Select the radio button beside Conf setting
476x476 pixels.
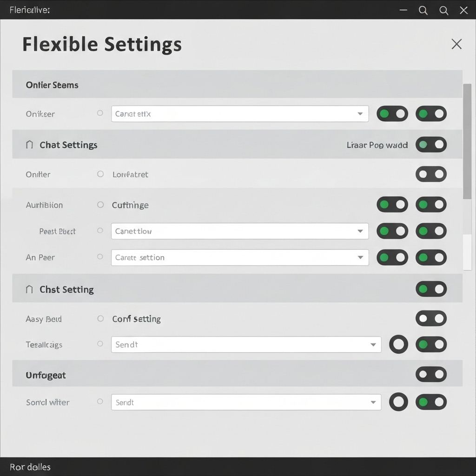click(x=100, y=319)
